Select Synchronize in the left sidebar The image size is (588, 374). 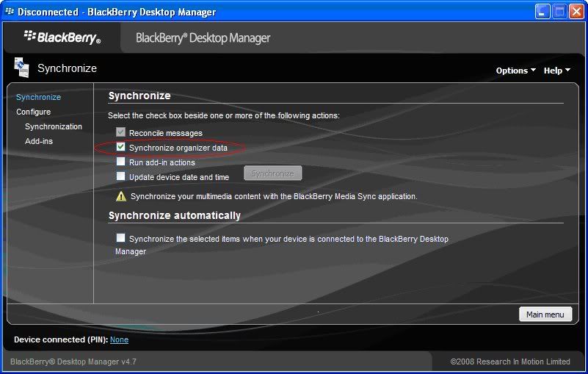click(x=38, y=97)
